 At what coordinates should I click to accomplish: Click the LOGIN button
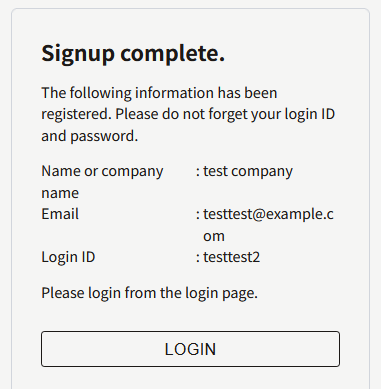190,349
